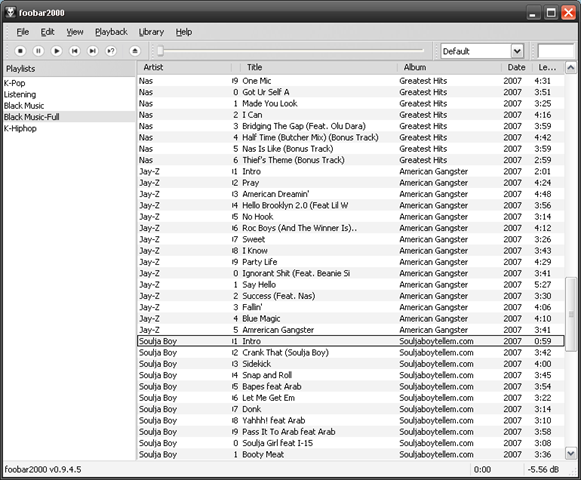
Task: Stop playback with the stop button
Action: (20, 51)
